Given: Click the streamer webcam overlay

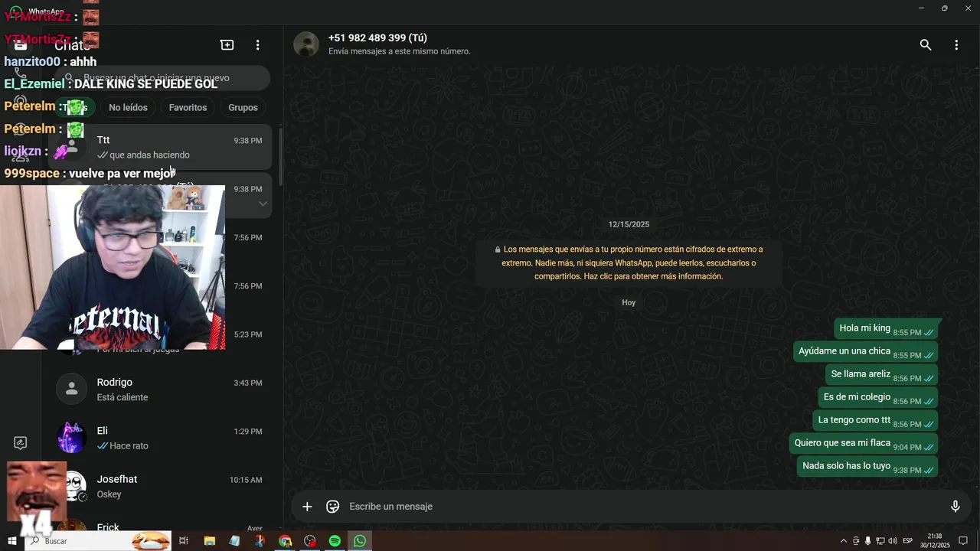Looking at the screenshot, I should tap(113, 267).
